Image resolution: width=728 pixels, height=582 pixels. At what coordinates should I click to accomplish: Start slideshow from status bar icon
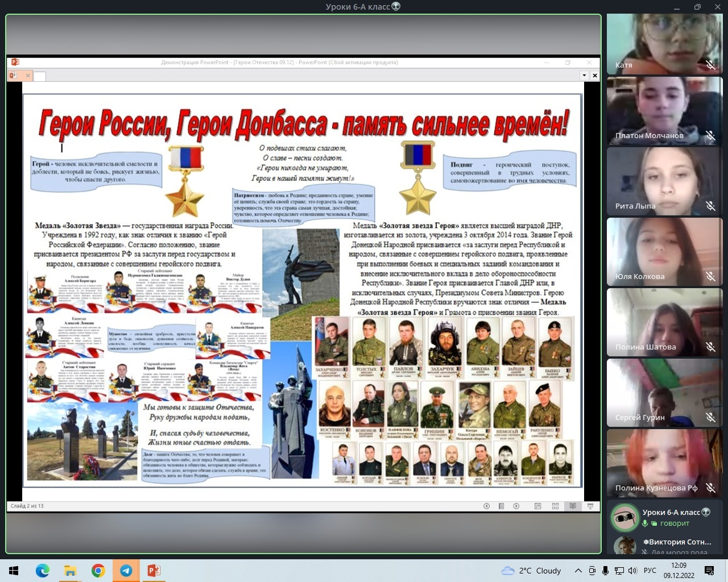[x=590, y=506]
